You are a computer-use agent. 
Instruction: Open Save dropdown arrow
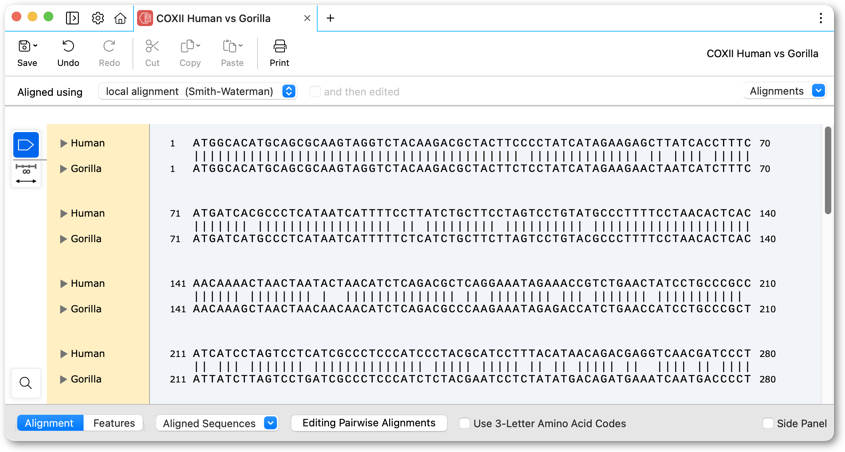pyautogui.click(x=35, y=46)
